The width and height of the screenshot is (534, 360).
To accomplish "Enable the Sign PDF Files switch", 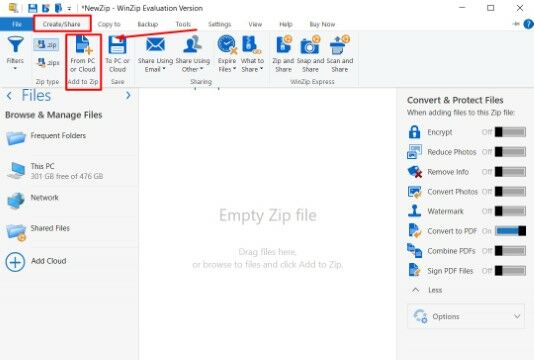I will coord(510,271).
